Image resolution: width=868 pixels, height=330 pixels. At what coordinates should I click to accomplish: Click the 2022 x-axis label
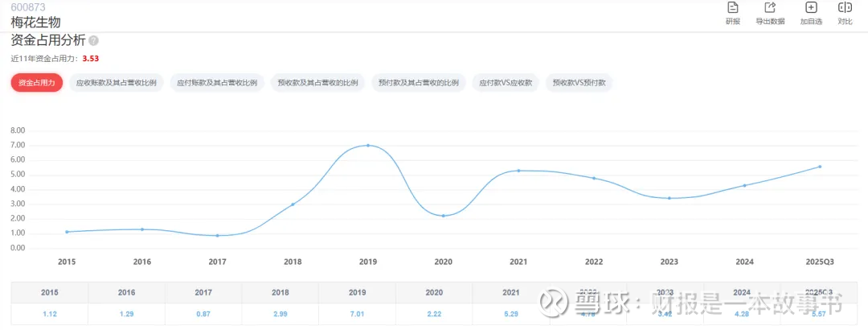[x=594, y=262]
